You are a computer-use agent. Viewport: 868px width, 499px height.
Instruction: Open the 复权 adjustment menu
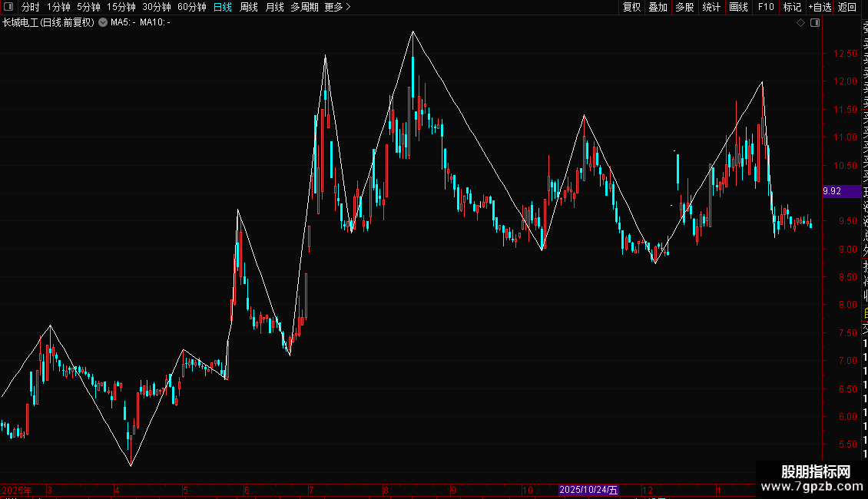(631, 7)
